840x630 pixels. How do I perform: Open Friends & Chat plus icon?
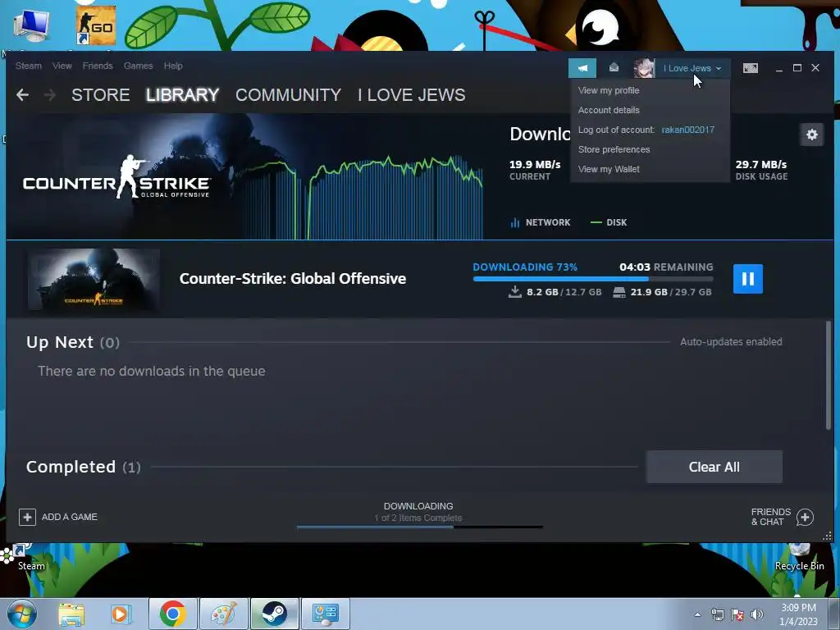[805, 517]
